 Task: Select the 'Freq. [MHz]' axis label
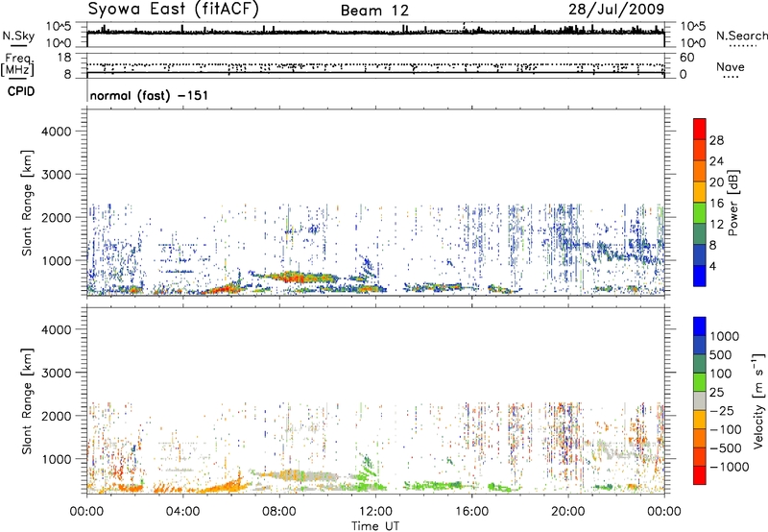click(17, 65)
